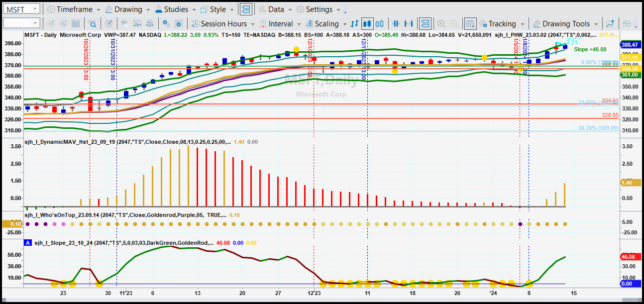644x304 pixels.
Task: Open the Settings menu
Action: tap(318, 9)
